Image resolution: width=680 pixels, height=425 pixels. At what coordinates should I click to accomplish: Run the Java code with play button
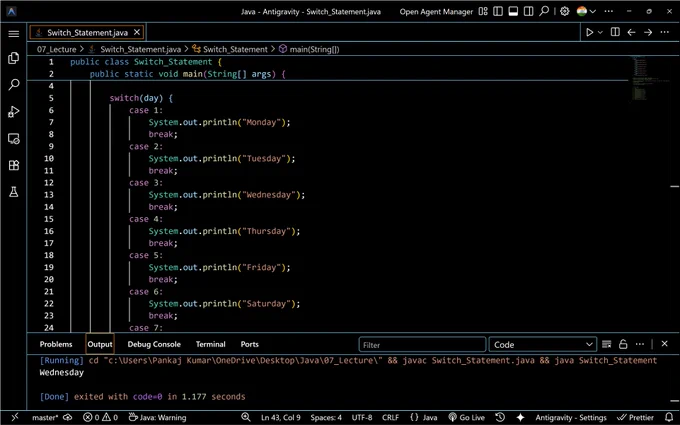click(x=589, y=32)
